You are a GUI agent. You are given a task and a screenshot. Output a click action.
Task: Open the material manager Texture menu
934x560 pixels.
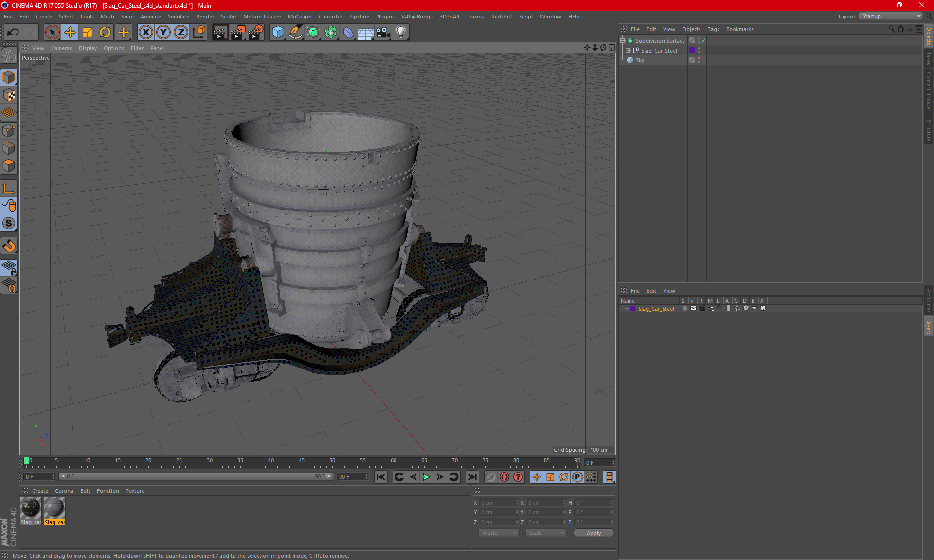[x=135, y=491]
